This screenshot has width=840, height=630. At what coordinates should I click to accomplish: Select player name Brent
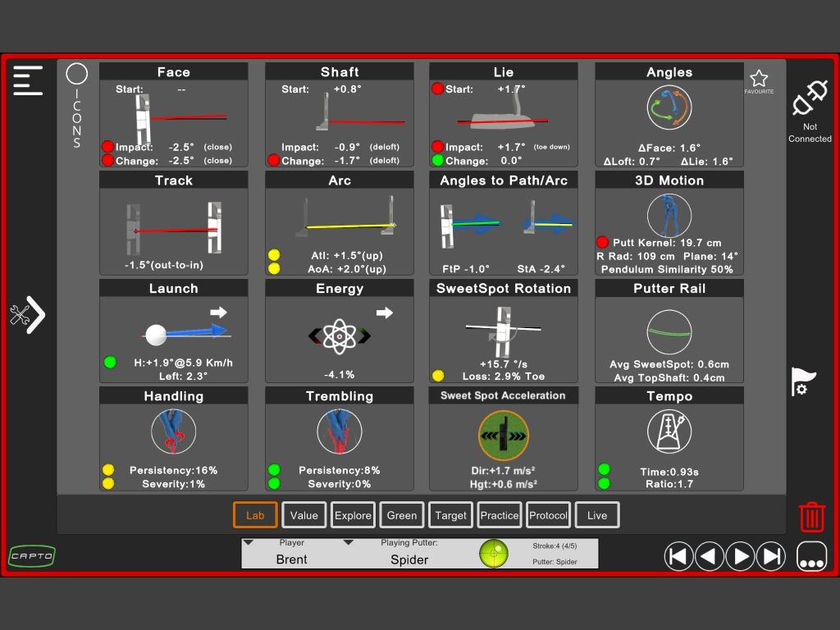(x=291, y=559)
